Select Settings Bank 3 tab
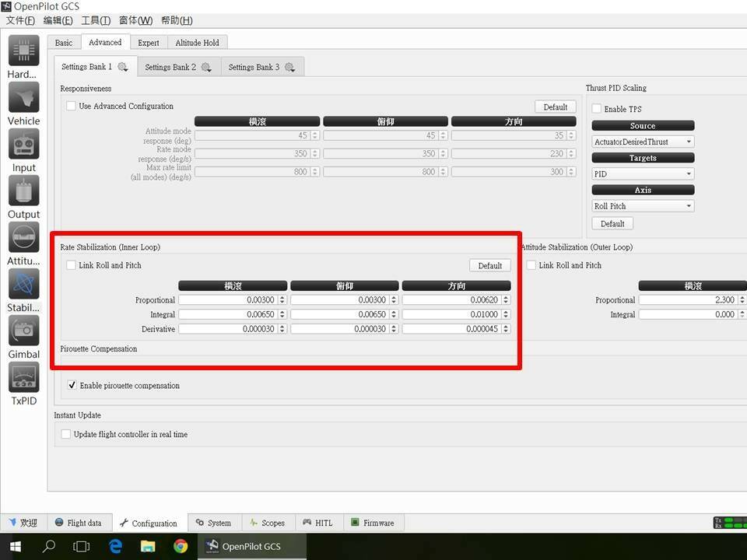Screen dimensions: 747x560 coord(262,67)
